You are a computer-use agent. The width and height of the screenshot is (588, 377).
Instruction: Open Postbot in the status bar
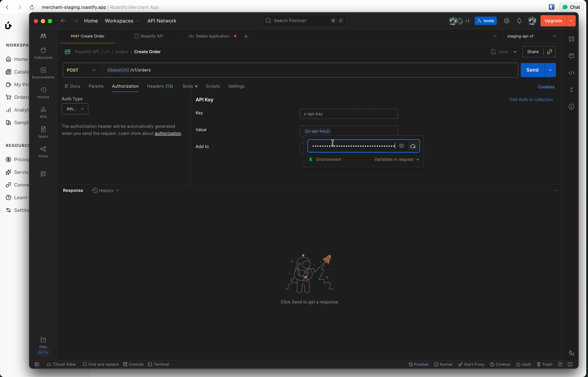(418, 364)
